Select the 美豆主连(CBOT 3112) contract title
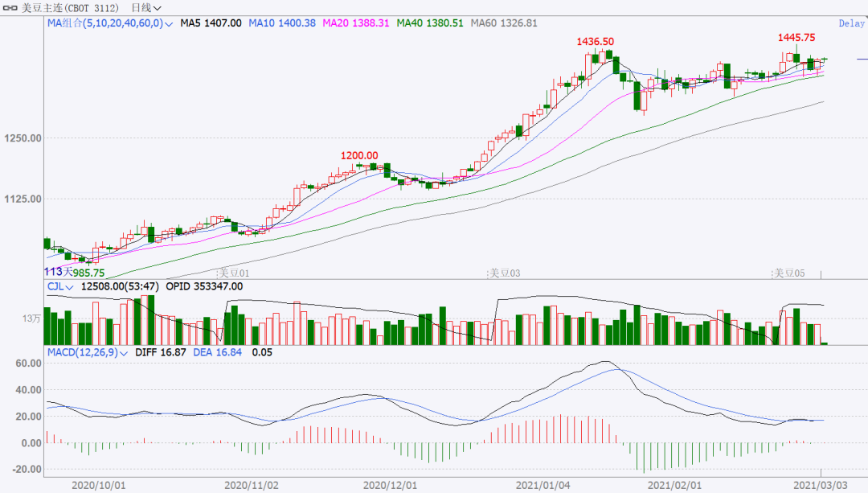This screenshot has width=868, height=493. point(70,8)
